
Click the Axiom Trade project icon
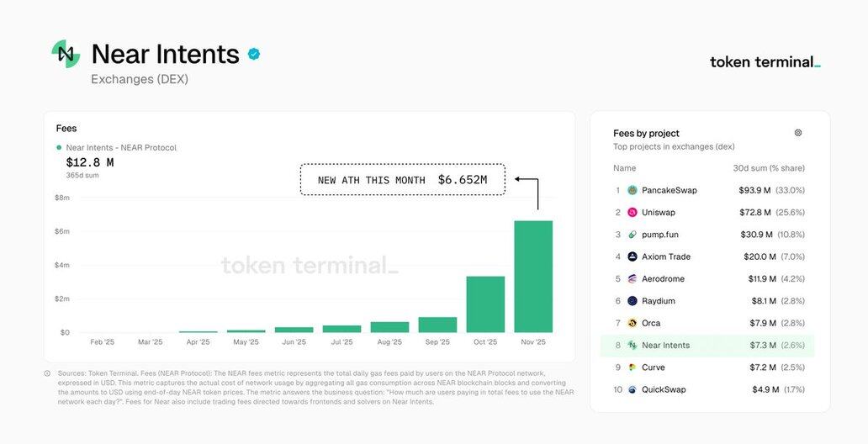tap(632, 256)
